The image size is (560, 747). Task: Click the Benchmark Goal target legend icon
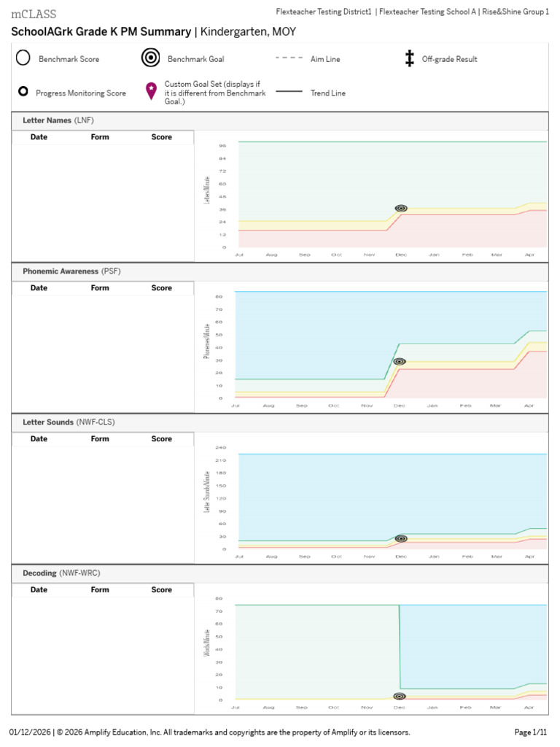[x=150, y=58]
